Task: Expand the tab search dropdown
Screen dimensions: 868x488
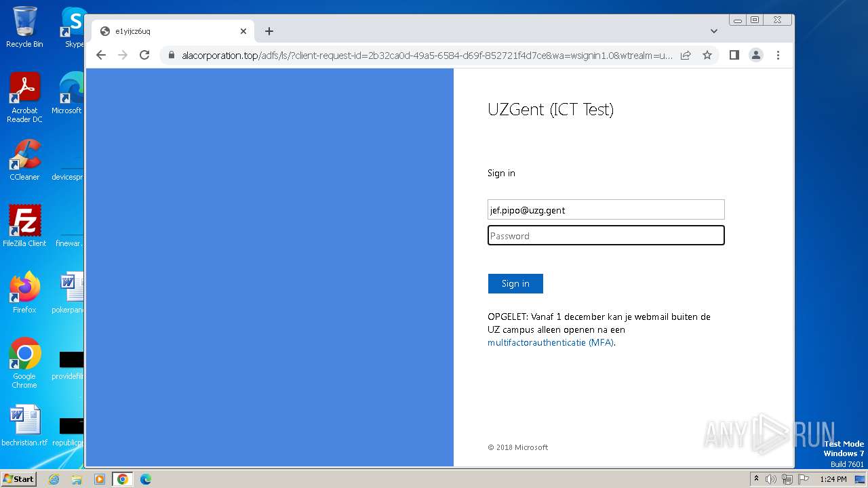Action: point(714,31)
